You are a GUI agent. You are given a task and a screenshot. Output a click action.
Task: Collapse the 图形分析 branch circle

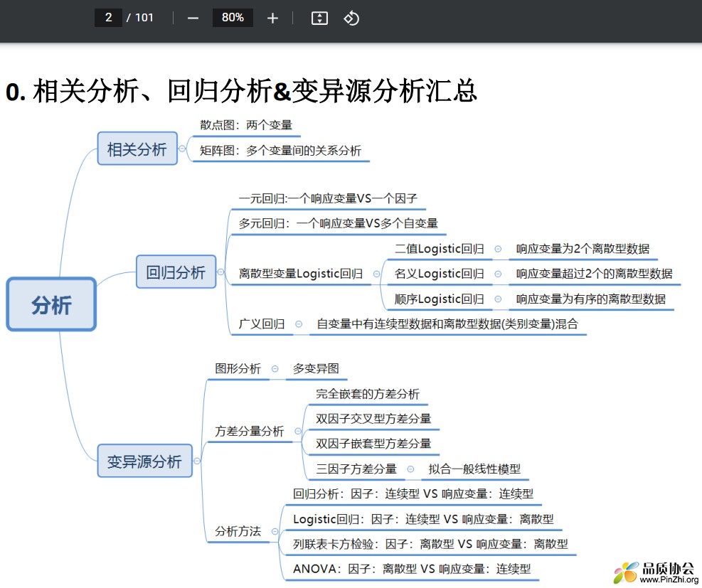[275, 369]
